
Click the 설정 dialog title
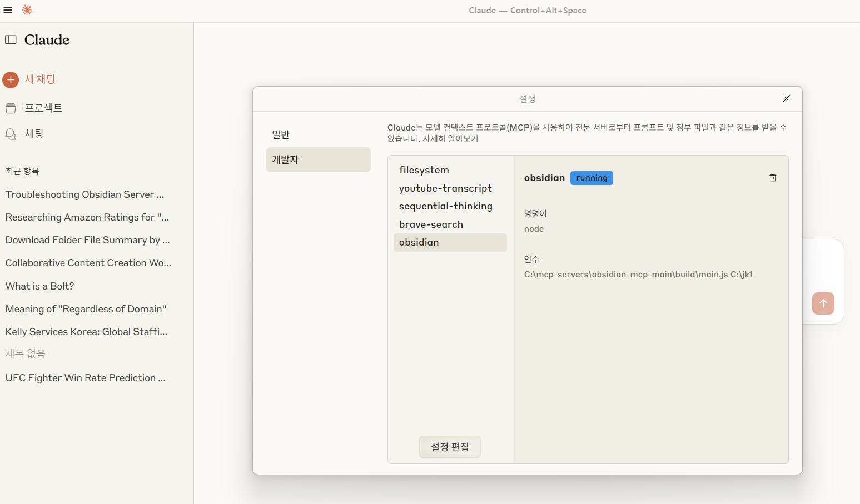[x=528, y=99]
